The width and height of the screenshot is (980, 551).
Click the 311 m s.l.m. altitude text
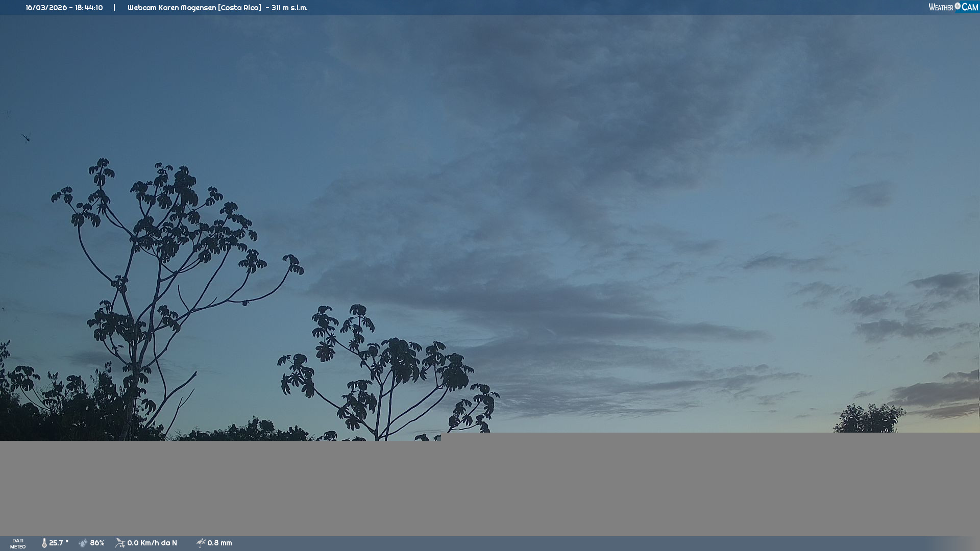coord(289,8)
